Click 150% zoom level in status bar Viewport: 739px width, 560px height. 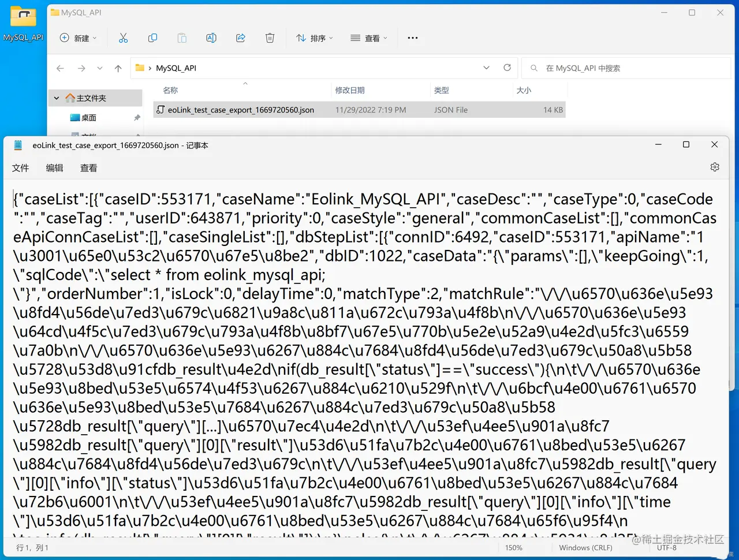point(513,547)
